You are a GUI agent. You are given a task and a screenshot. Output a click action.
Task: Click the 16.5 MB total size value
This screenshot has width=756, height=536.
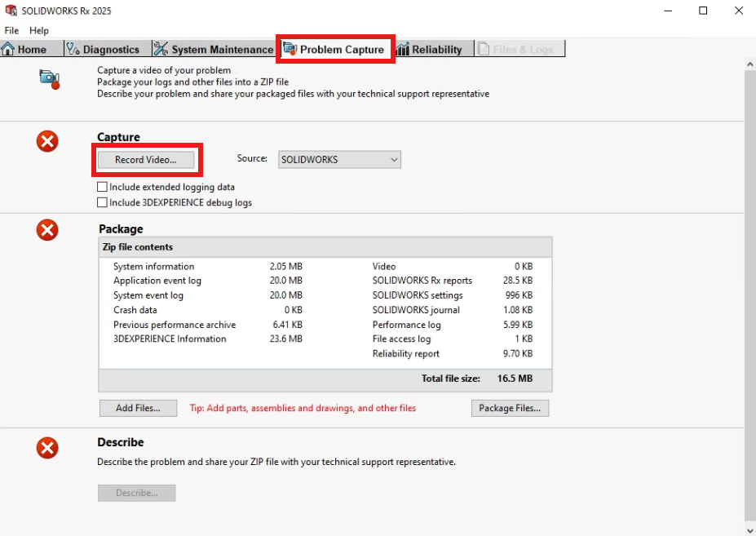coord(515,379)
